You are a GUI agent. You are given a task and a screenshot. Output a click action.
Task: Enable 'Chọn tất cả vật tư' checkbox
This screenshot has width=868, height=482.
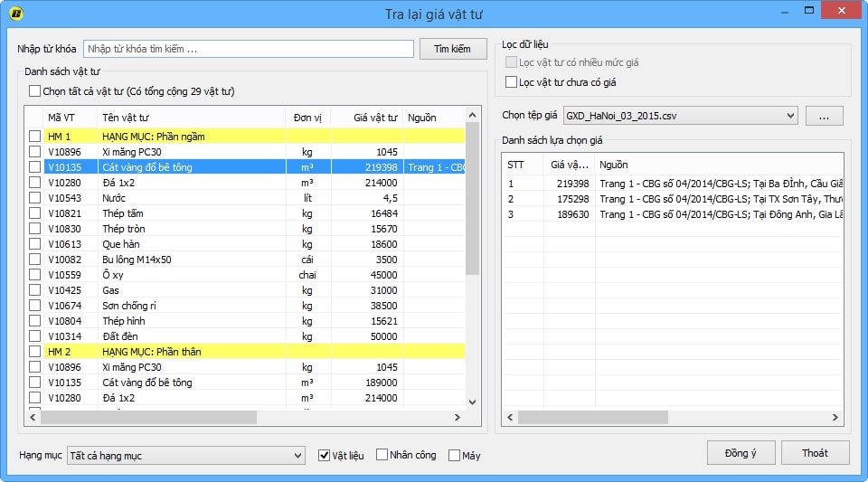click(x=35, y=91)
